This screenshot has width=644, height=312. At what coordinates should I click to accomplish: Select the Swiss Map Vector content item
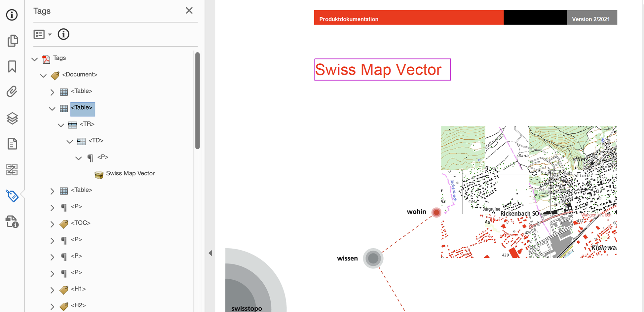click(130, 174)
